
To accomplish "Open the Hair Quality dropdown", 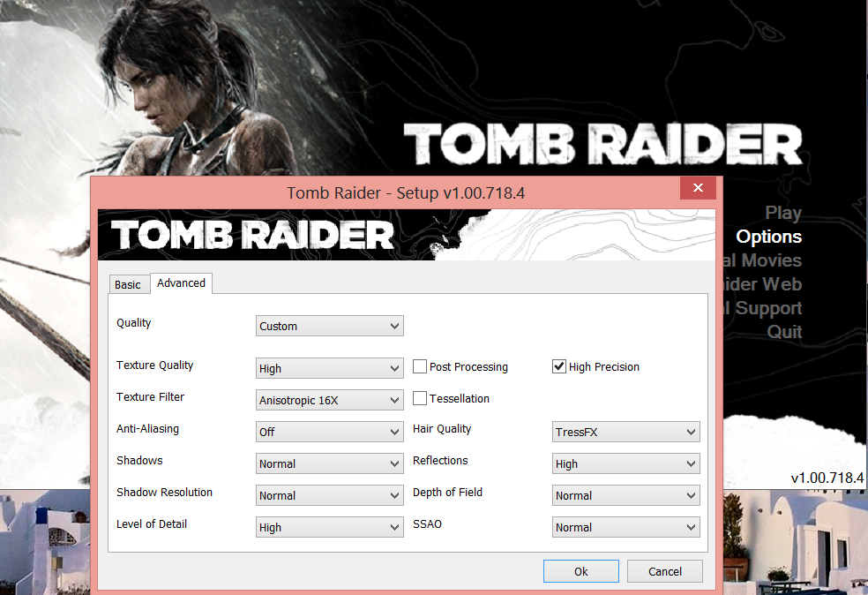I will pos(625,432).
